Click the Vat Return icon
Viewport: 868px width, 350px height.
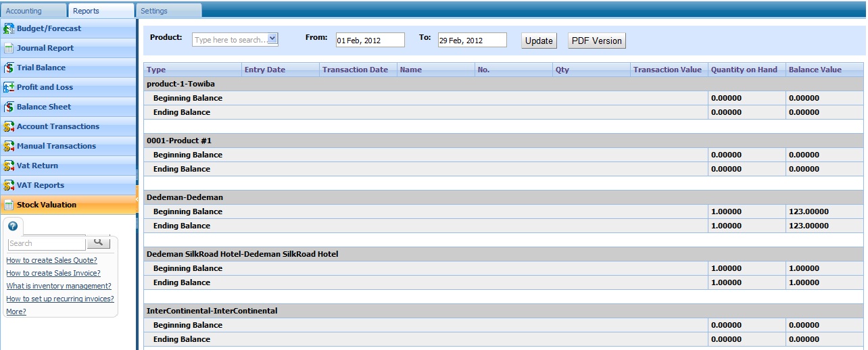point(9,166)
